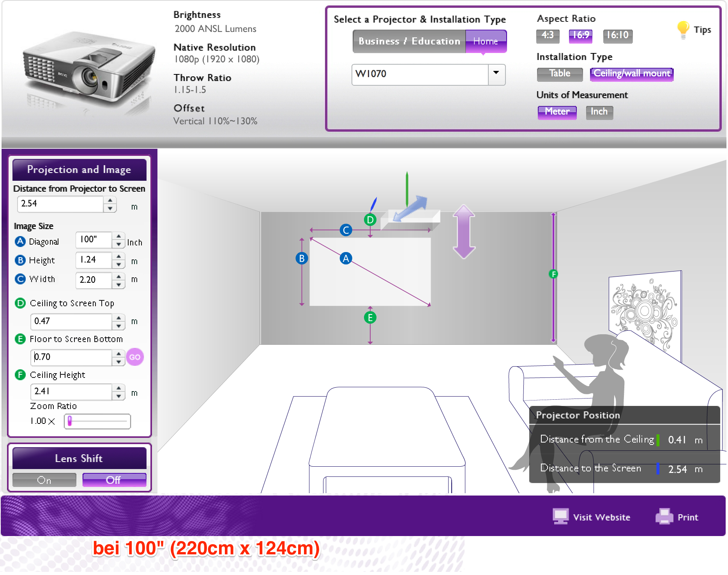Image resolution: width=728 pixels, height=575 pixels.
Task: Click the Distance from Projector to Screen field
Action: pyautogui.click(x=60, y=204)
